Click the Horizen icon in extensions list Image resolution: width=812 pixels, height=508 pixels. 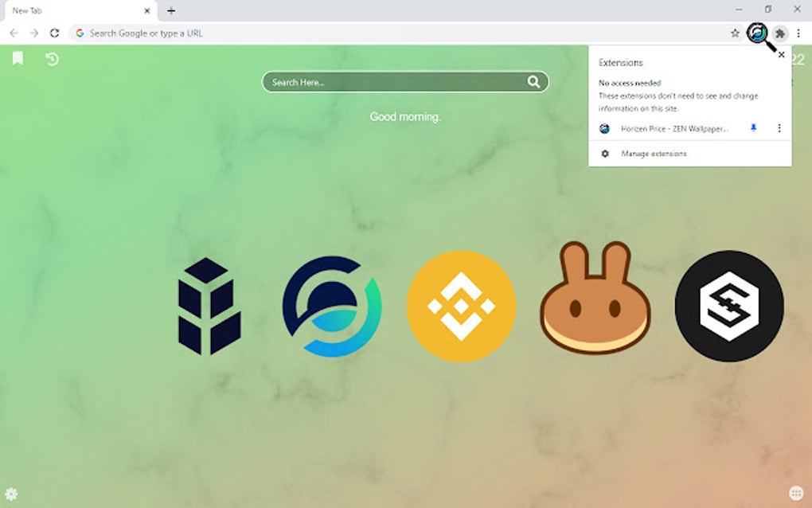point(604,128)
